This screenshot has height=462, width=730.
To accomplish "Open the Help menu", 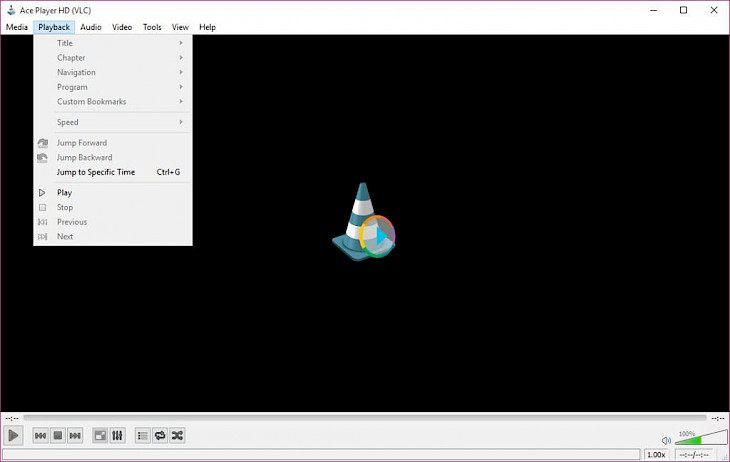I will point(207,27).
